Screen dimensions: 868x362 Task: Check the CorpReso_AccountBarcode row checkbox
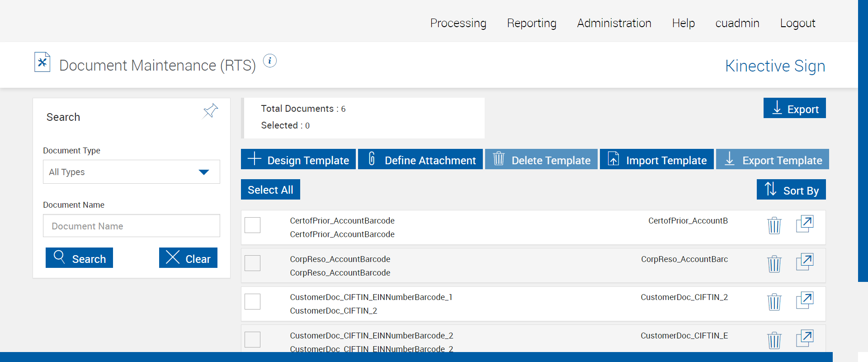252,263
